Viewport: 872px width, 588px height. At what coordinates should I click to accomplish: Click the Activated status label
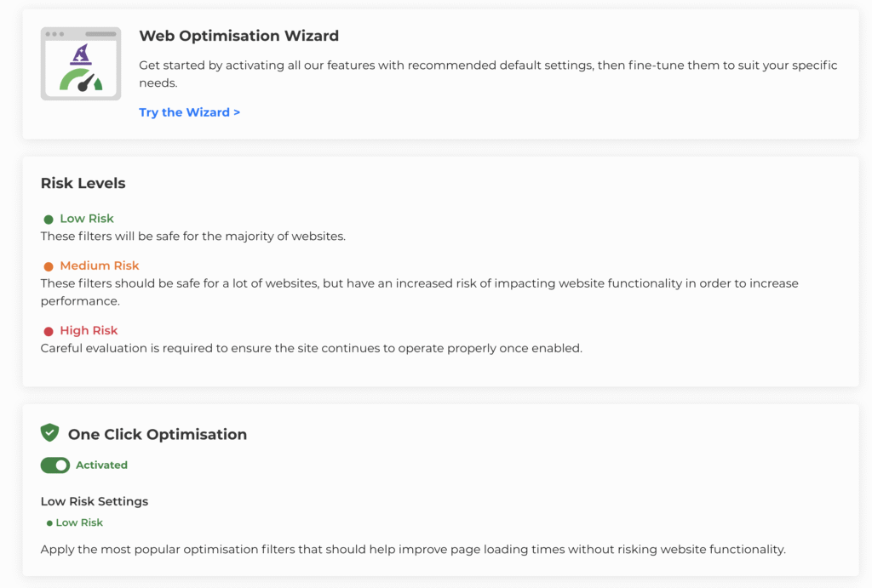tap(101, 465)
